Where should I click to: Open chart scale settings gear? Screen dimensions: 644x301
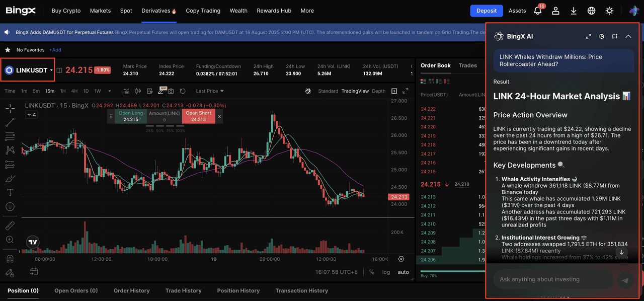click(401, 259)
